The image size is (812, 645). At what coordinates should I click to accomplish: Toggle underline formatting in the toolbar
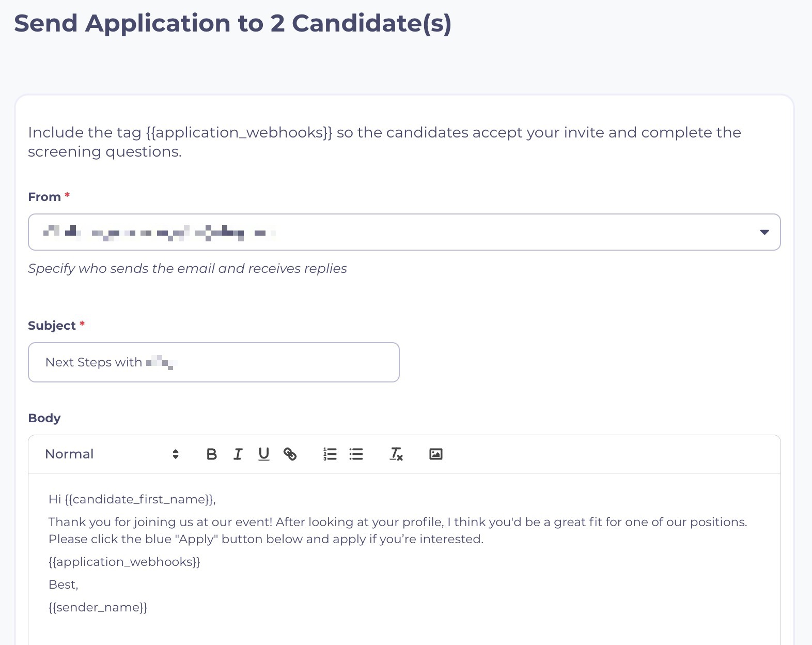[264, 454]
